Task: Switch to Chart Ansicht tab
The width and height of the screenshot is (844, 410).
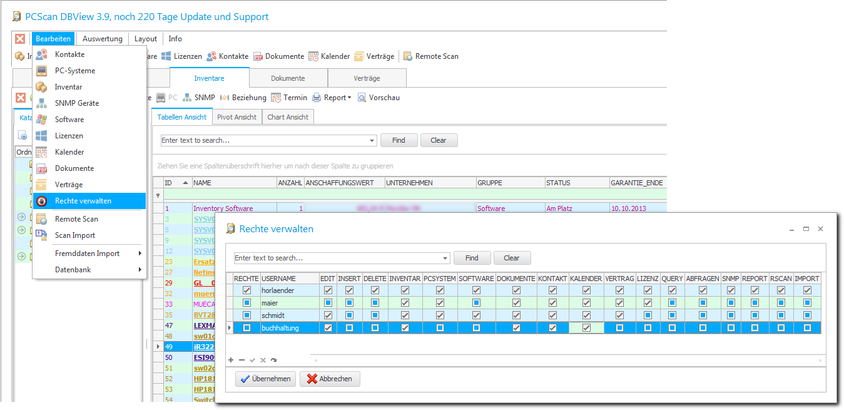Action: point(288,117)
